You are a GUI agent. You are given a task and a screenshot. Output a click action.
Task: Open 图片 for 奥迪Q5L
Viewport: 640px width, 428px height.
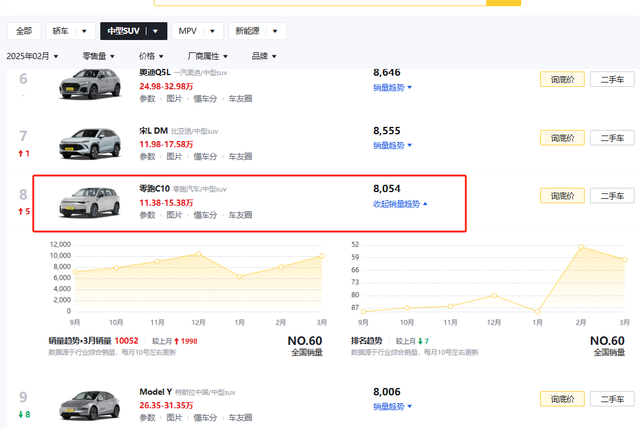coord(174,99)
